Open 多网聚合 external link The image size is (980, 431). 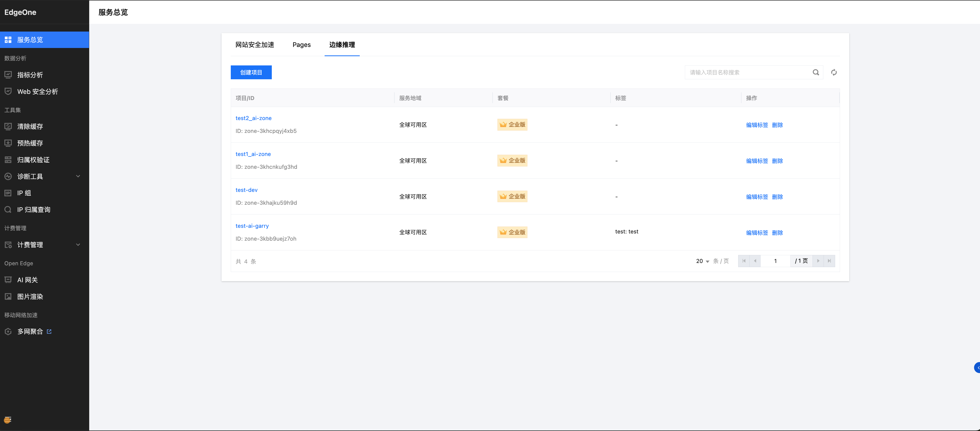30,332
